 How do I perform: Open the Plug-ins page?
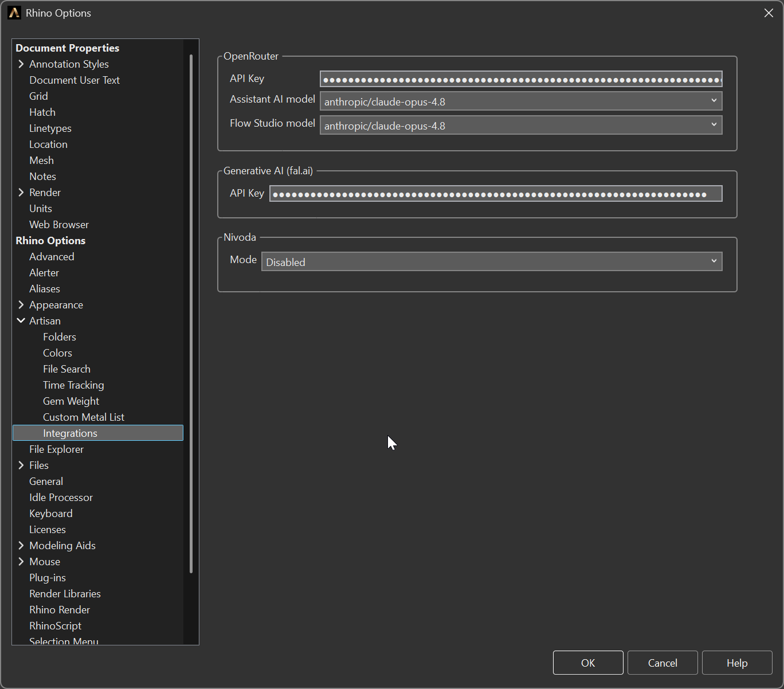pyautogui.click(x=48, y=578)
